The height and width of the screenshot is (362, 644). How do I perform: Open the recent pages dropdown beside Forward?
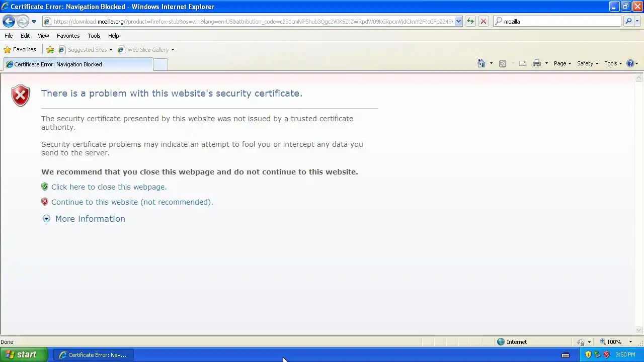pos(34,22)
